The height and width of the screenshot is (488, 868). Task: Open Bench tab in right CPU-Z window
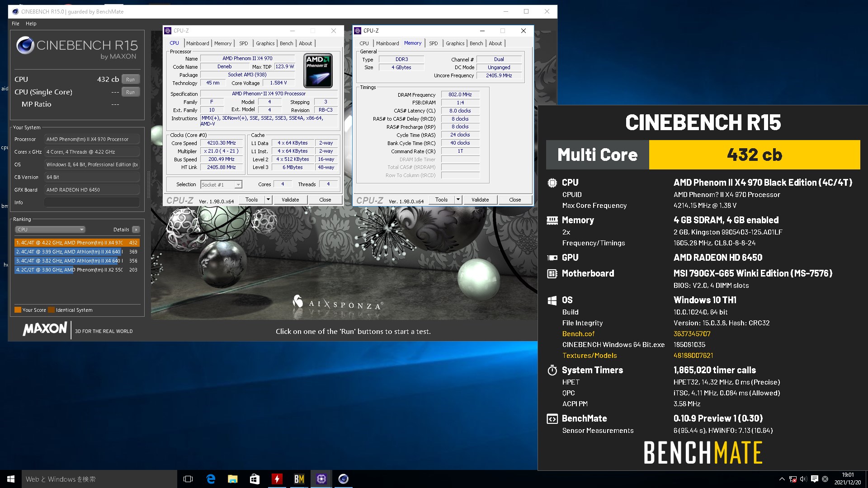pyautogui.click(x=476, y=43)
